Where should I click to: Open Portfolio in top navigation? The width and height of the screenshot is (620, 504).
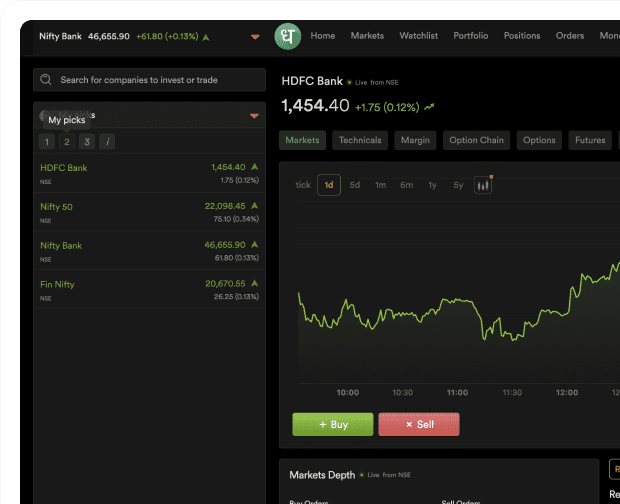pos(471,36)
